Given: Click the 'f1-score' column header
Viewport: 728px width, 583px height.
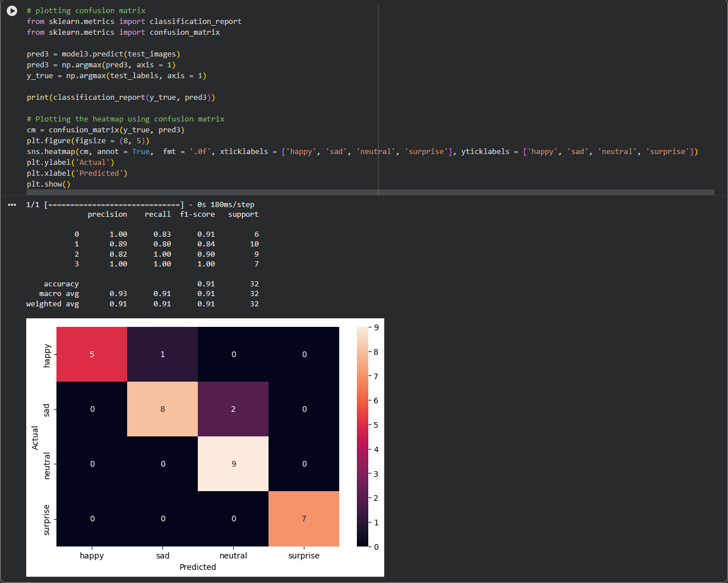Looking at the screenshot, I should 197,214.
